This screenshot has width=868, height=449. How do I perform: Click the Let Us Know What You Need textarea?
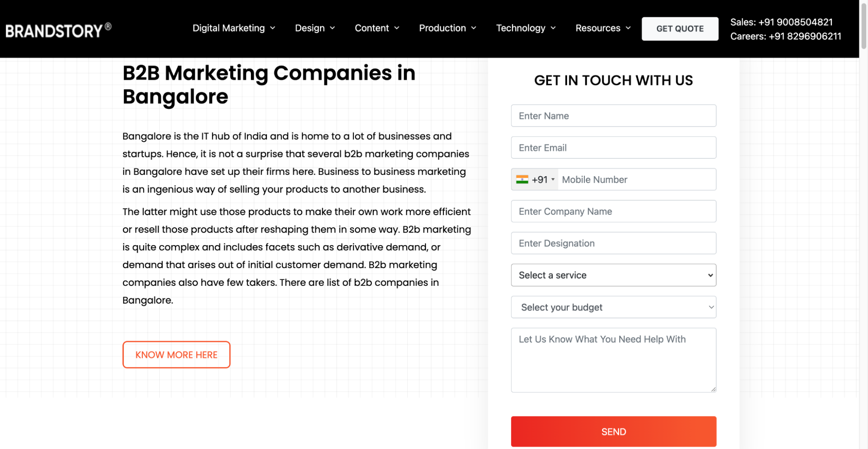(613, 360)
